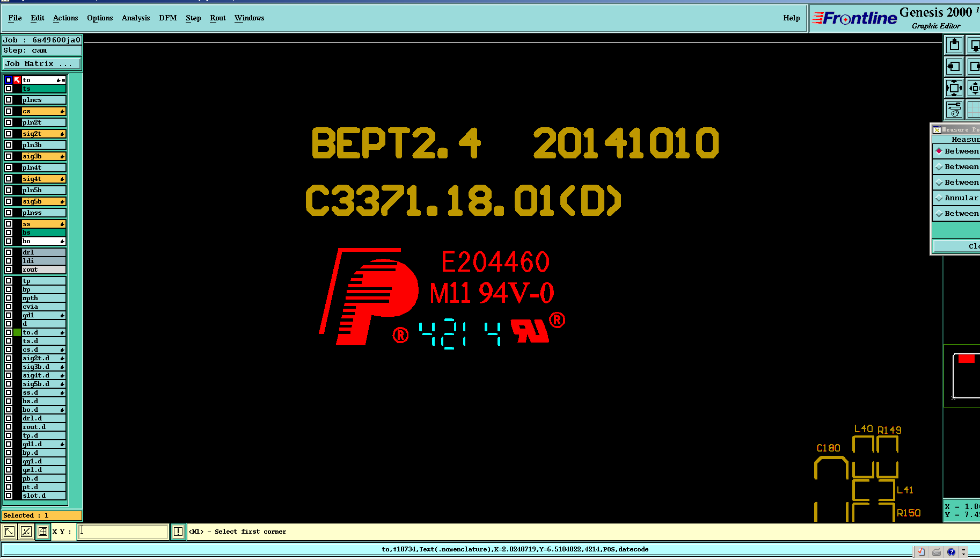Click the green color swatch of layer 'to.d'
Screen dimensions: 980x560
17,332
